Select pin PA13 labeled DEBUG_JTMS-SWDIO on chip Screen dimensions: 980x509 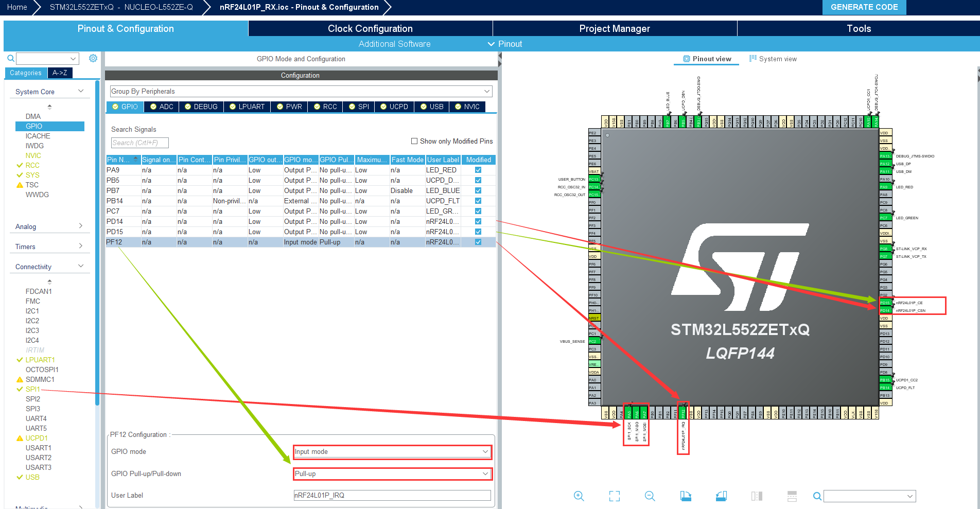(x=885, y=156)
